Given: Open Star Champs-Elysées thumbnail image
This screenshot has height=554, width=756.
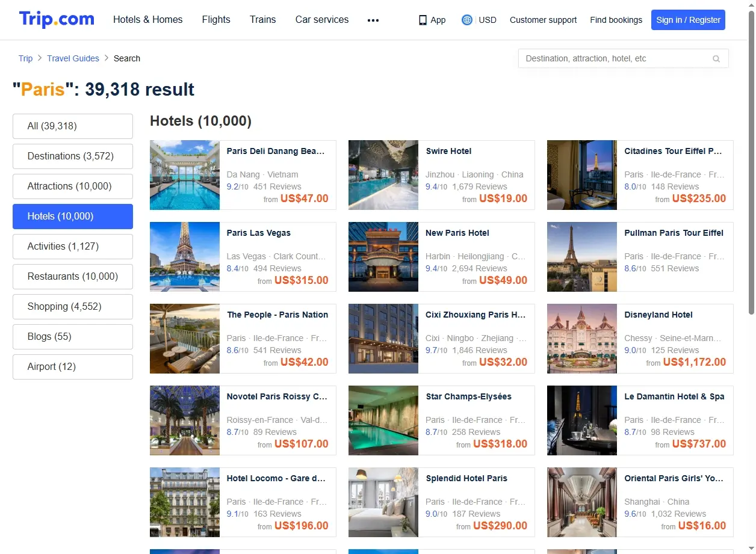Looking at the screenshot, I should [383, 420].
